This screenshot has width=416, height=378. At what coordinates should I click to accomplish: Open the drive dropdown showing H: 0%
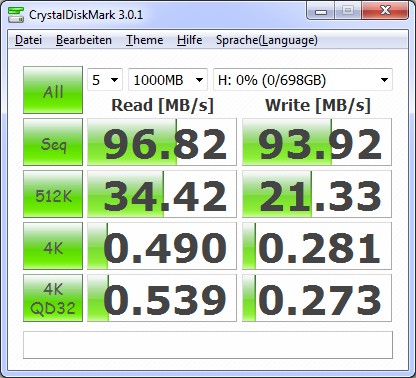(x=303, y=80)
